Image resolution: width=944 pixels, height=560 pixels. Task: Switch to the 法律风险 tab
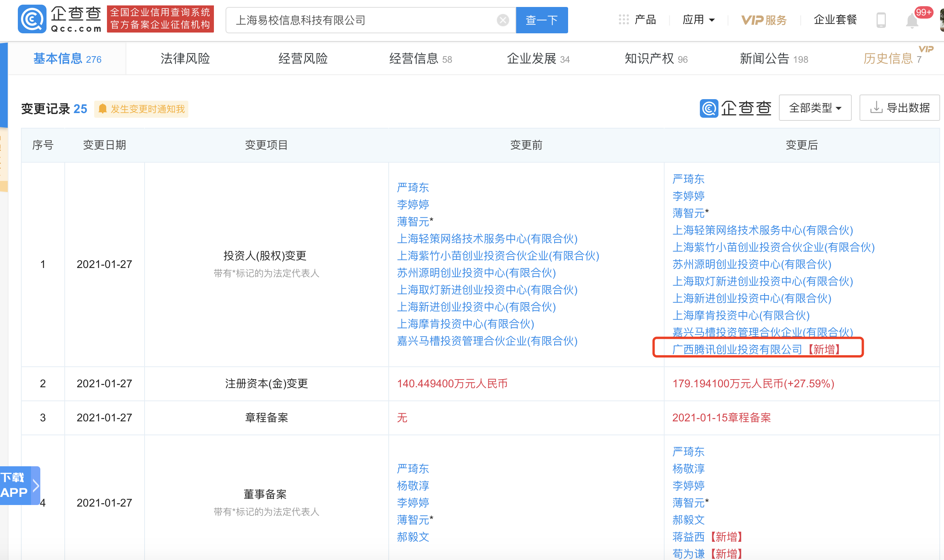point(185,58)
